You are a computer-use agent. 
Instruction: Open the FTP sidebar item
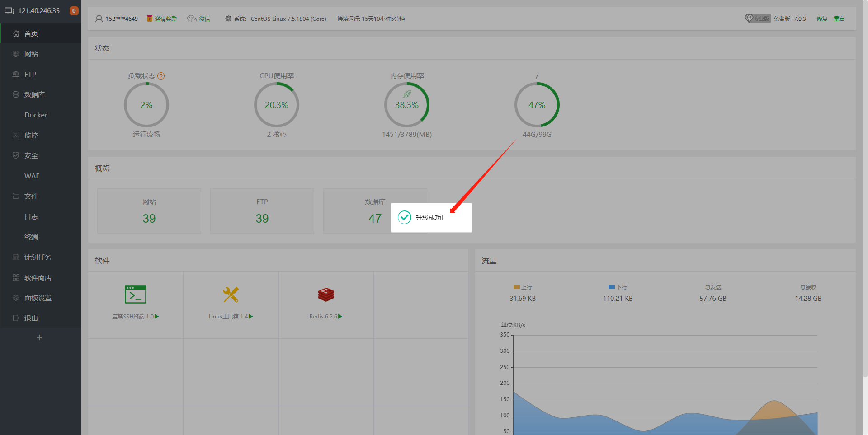point(41,74)
